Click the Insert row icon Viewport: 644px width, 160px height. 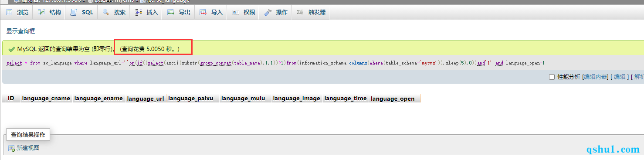[x=139, y=12]
